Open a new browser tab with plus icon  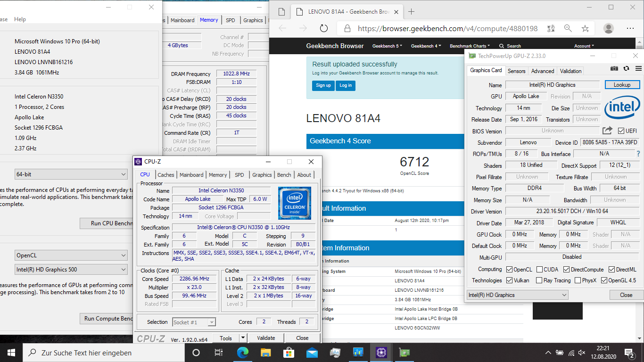(411, 12)
